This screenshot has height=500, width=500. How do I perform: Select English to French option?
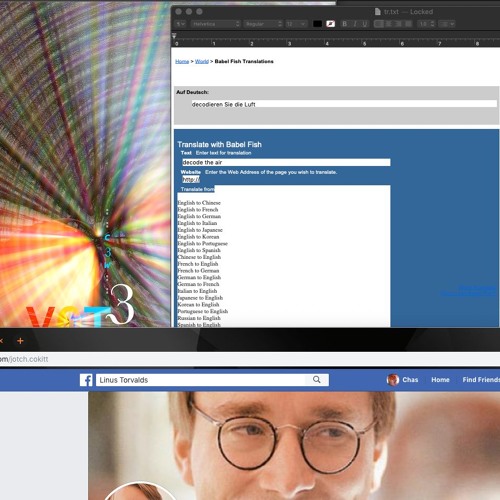198,209
